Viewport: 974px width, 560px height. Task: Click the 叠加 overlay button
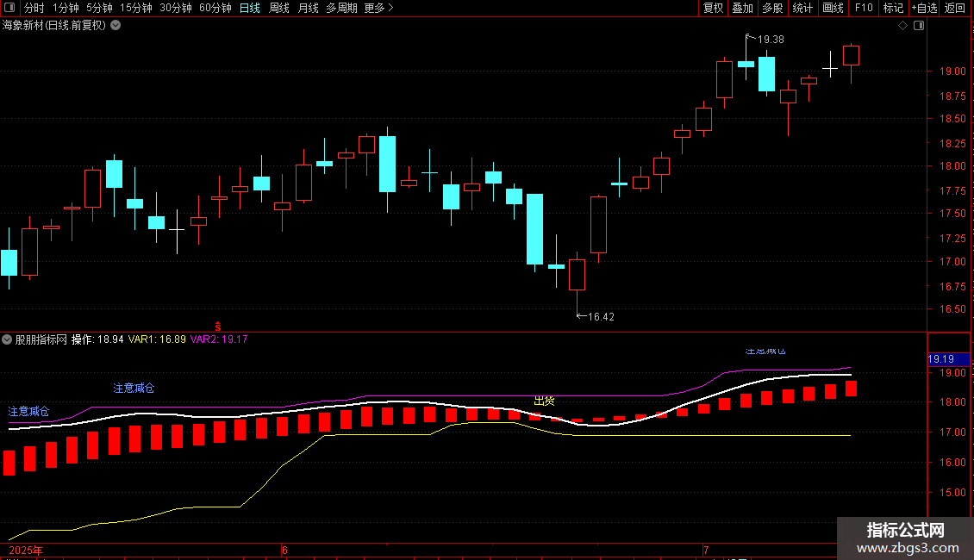click(742, 8)
